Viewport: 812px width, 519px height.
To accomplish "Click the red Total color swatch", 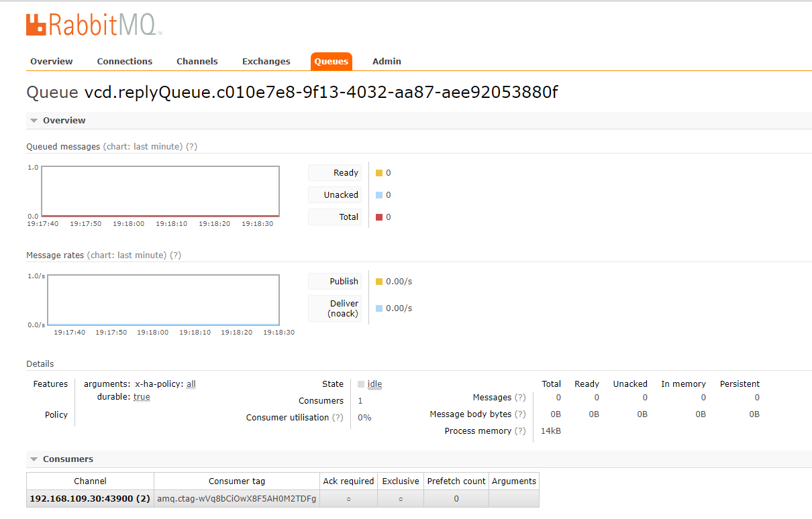I will pyautogui.click(x=379, y=217).
